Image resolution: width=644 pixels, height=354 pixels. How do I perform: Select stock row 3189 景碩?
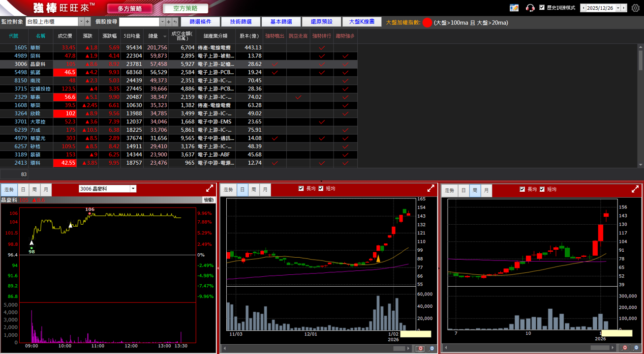coord(179,154)
